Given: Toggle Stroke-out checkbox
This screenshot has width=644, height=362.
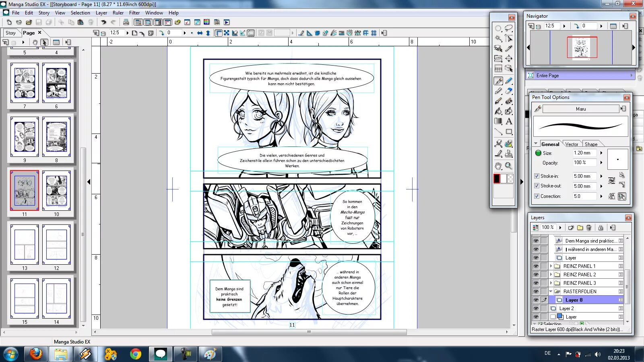Looking at the screenshot, I should pyautogui.click(x=537, y=186).
